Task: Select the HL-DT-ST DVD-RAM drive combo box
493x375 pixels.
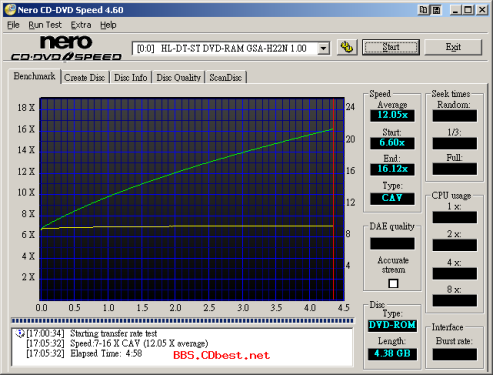Action: 231,49
